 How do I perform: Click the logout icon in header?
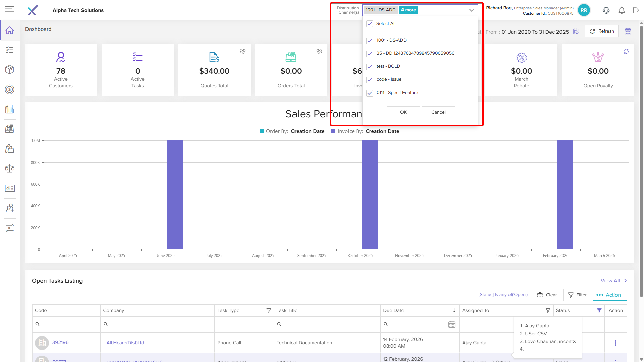point(636,10)
